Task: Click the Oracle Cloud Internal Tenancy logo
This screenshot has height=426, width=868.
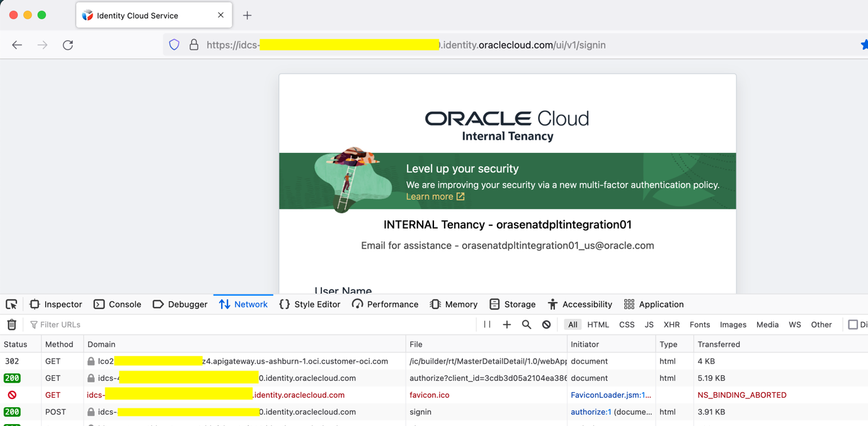Action: pyautogui.click(x=507, y=126)
